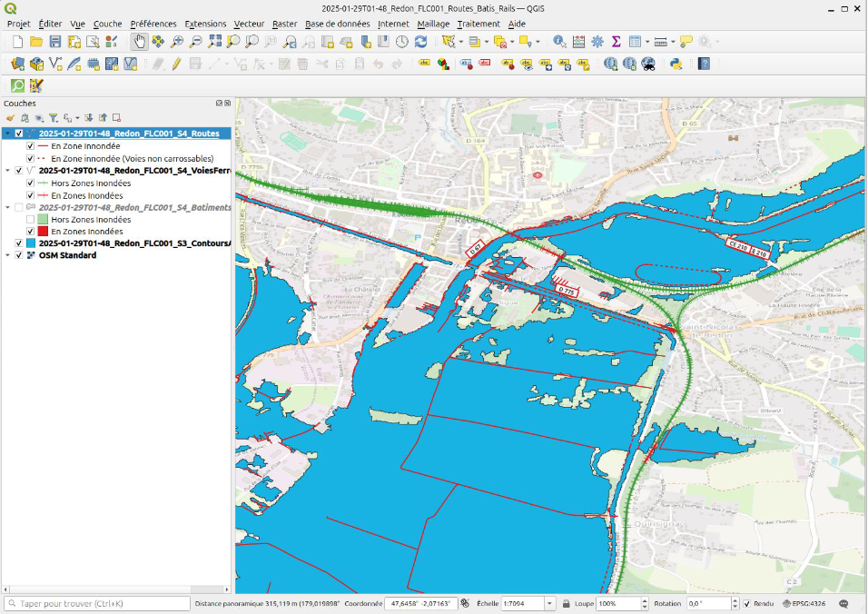Open the Vecteur menu
Screen dimensions: 868x614
[x=249, y=24]
